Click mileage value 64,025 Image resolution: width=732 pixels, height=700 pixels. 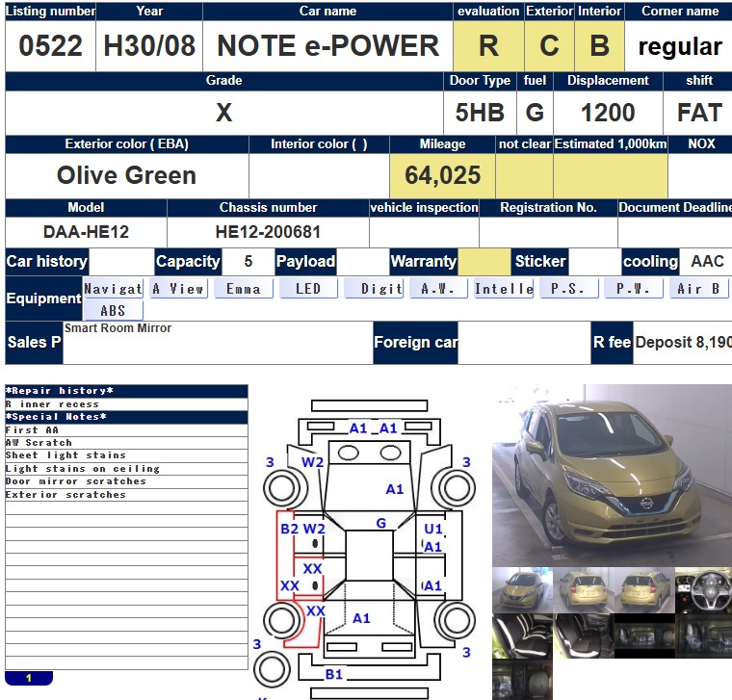(442, 175)
